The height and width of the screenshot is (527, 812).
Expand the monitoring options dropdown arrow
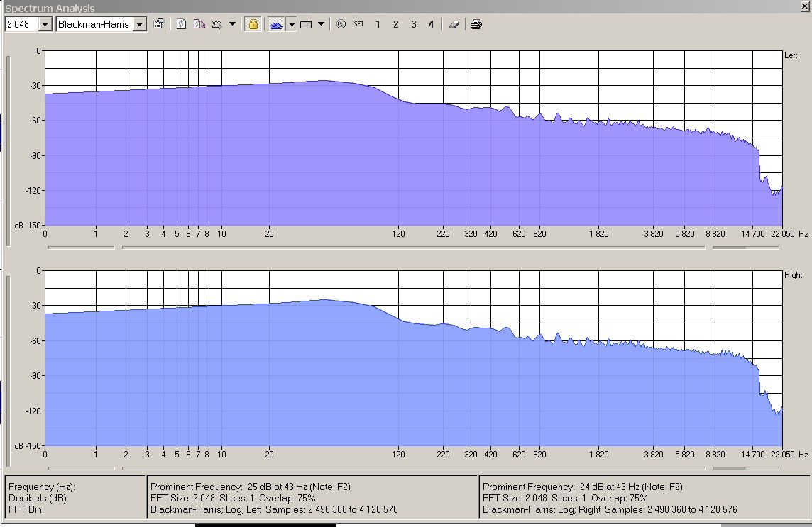click(x=233, y=24)
